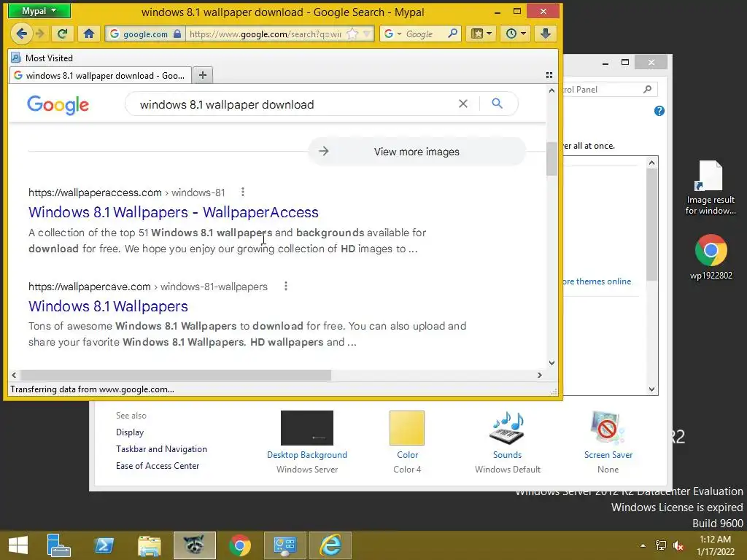
Task: Click the magnifier in the browser search box
Action: 452,34
